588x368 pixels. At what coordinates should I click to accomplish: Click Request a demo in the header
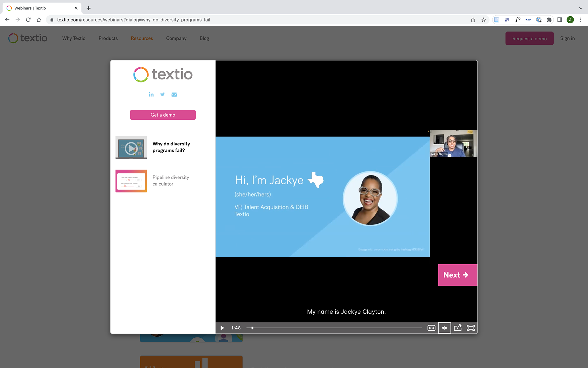click(x=529, y=38)
